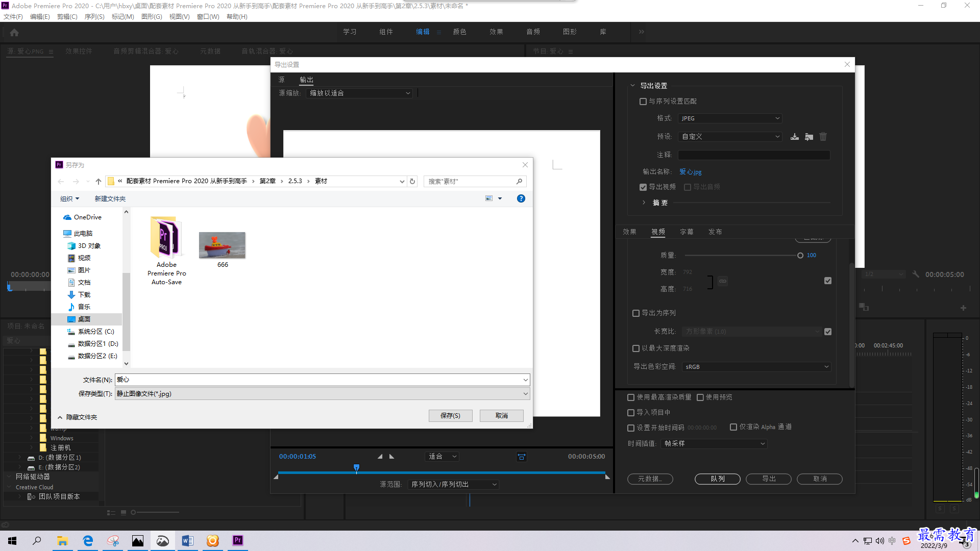This screenshot has width=980, height=551.
Task: Click the quality slider handle
Action: click(x=800, y=256)
